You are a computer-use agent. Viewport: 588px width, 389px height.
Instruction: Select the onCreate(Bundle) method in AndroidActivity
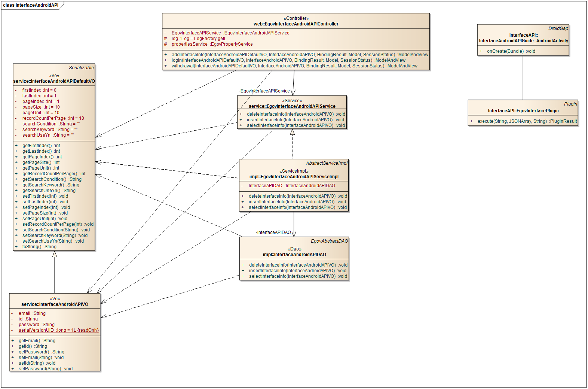pos(511,51)
